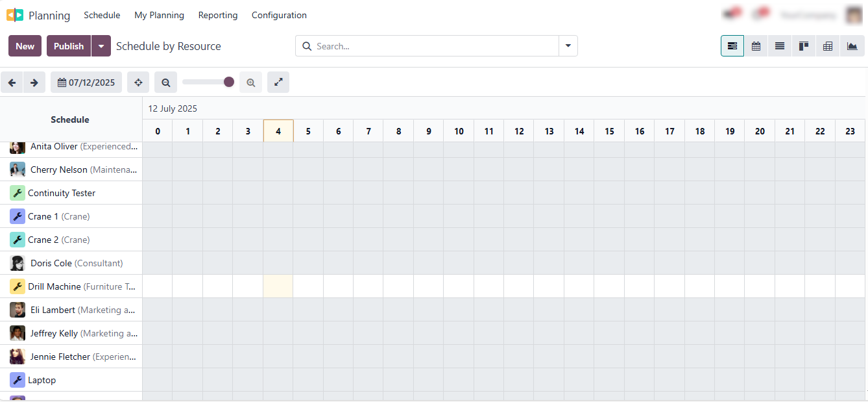The width and height of the screenshot is (868, 402).
Task: Click the New button
Action: [25, 45]
